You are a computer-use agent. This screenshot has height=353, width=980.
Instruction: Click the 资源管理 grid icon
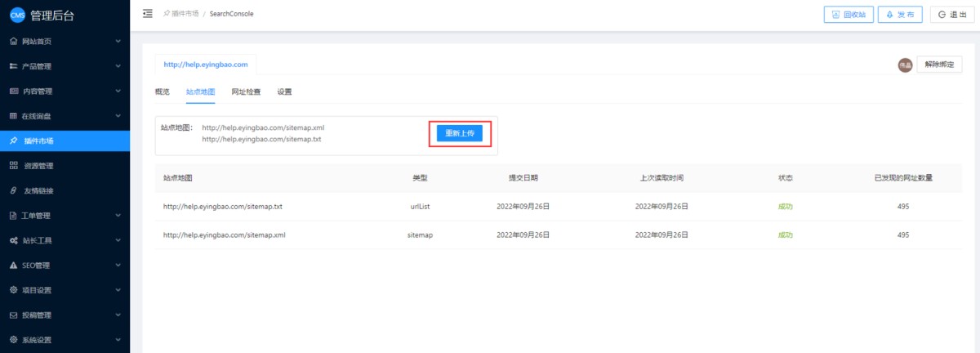coord(13,166)
